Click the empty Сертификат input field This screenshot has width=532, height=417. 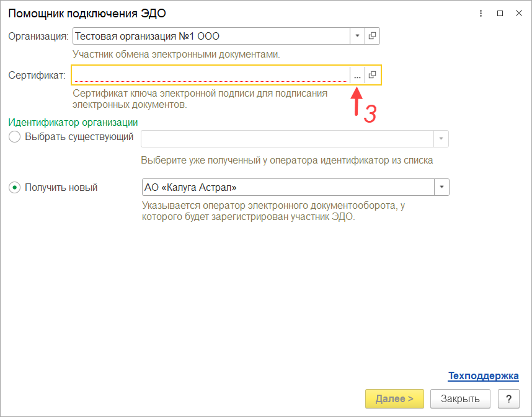[211, 75]
